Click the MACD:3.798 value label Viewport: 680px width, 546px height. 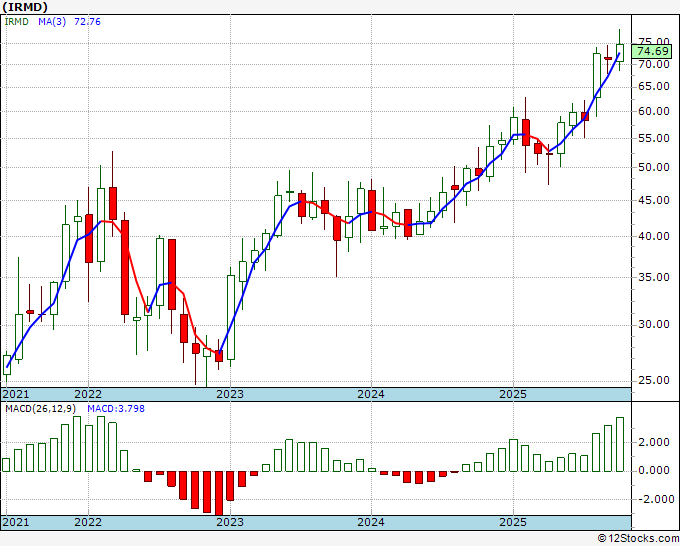pos(116,409)
